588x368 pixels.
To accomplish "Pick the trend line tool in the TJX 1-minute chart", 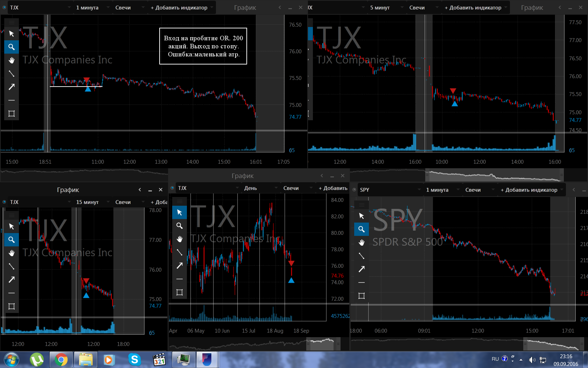I will coord(12,74).
